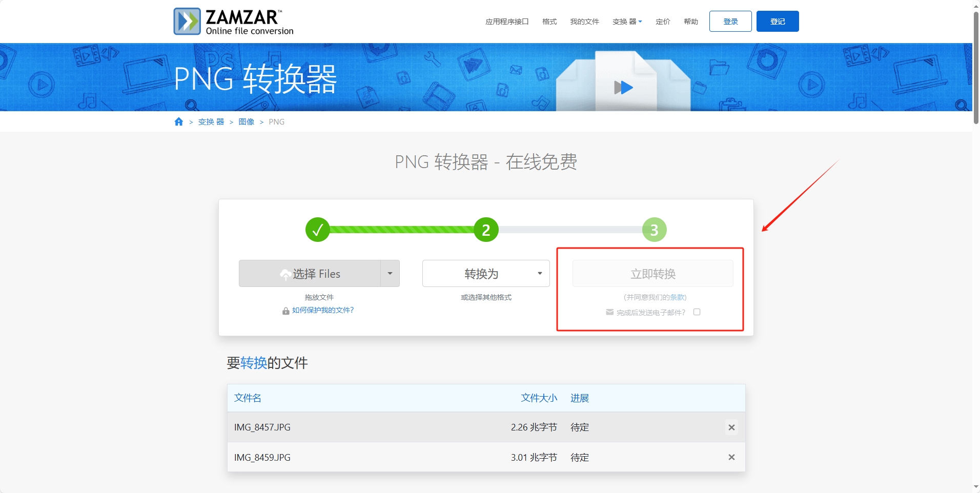Open the 变换器 navigation dropdown
Image resolution: width=980 pixels, height=493 pixels.
point(626,22)
